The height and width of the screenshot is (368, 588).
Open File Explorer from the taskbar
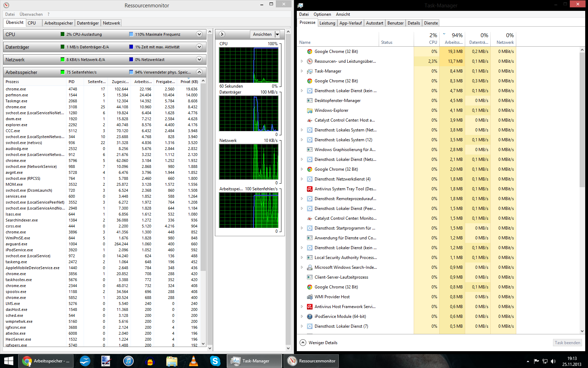coord(171,361)
